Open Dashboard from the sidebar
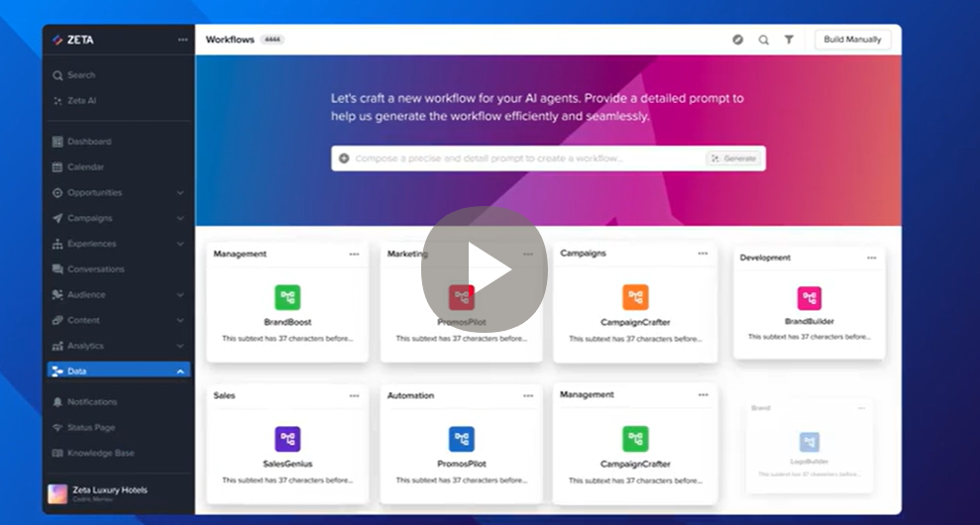The image size is (980, 525). 89,142
